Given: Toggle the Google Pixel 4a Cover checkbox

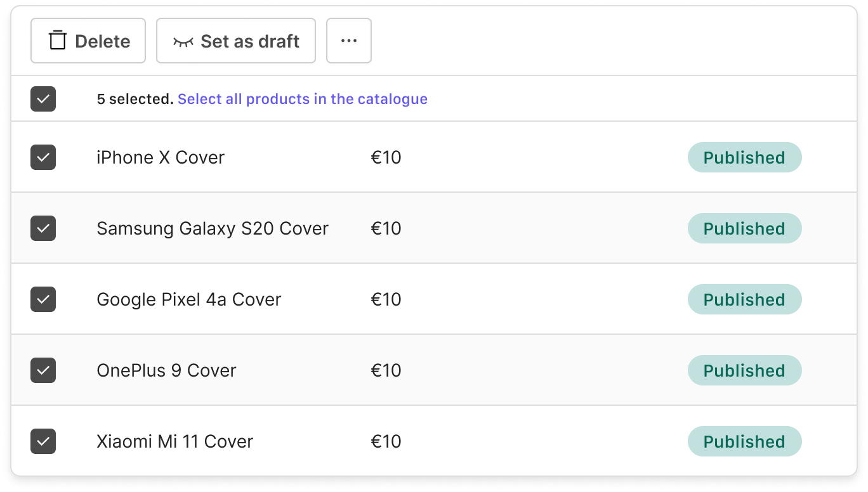Looking at the screenshot, I should 43,299.
